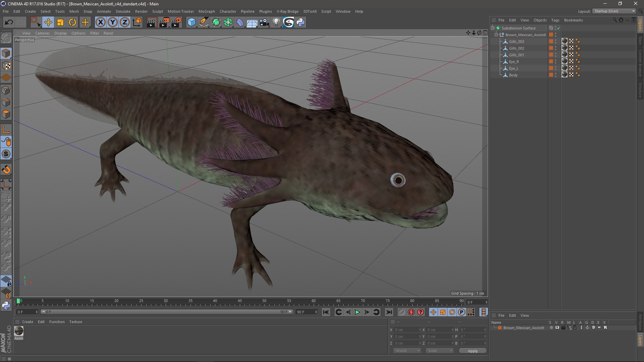Image resolution: width=644 pixels, height=362 pixels.
Task: Open the Bend deformer icon
Action: pyautogui.click(x=240, y=22)
